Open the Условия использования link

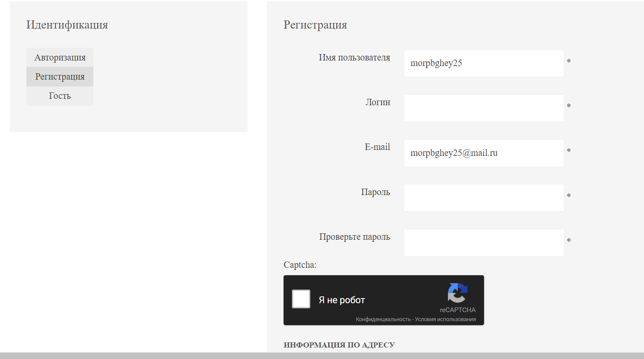pyautogui.click(x=445, y=319)
